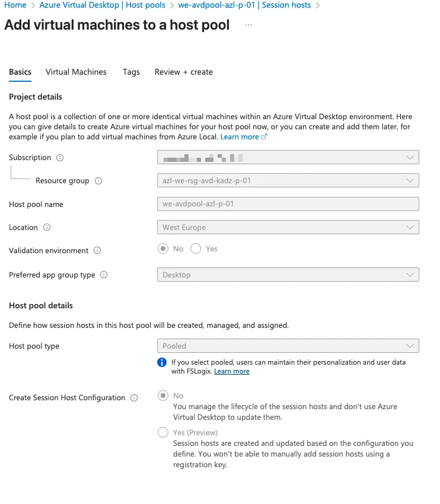This screenshot has height=504, width=440.
Task: Open the Resource group dropdown
Action: click(x=288, y=180)
